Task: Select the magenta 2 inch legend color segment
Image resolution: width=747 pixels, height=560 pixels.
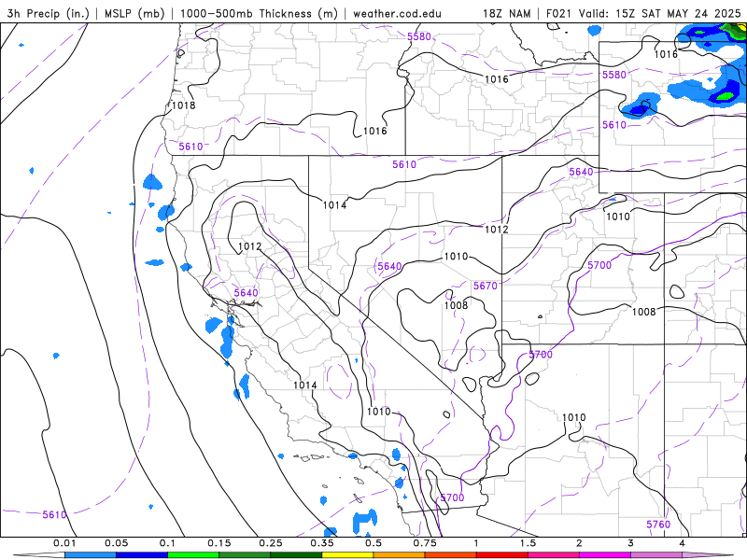Action: 605,555
